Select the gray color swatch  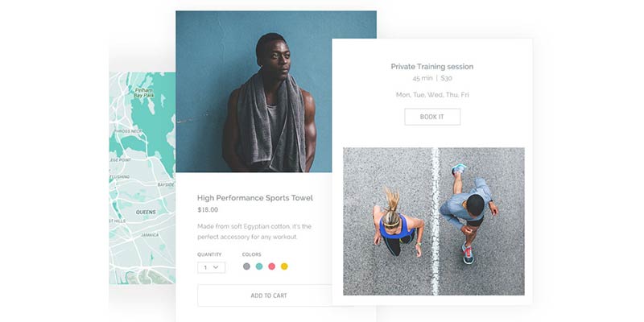246,266
